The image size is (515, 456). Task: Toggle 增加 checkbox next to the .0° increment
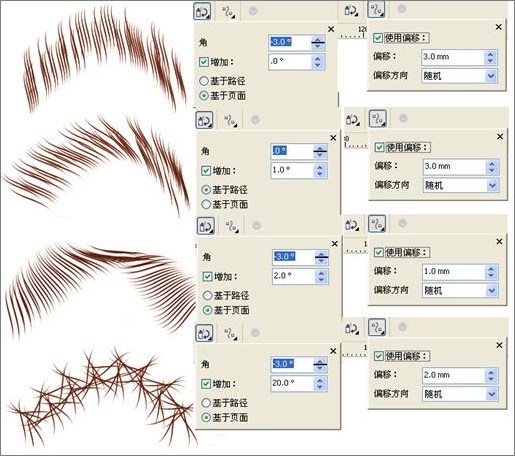tap(203, 62)
